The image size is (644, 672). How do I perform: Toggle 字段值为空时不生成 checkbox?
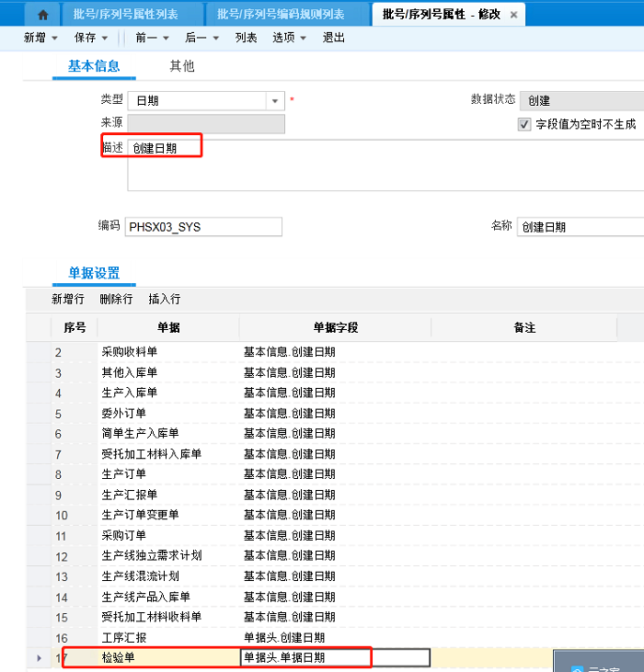(x=524, y=124)
